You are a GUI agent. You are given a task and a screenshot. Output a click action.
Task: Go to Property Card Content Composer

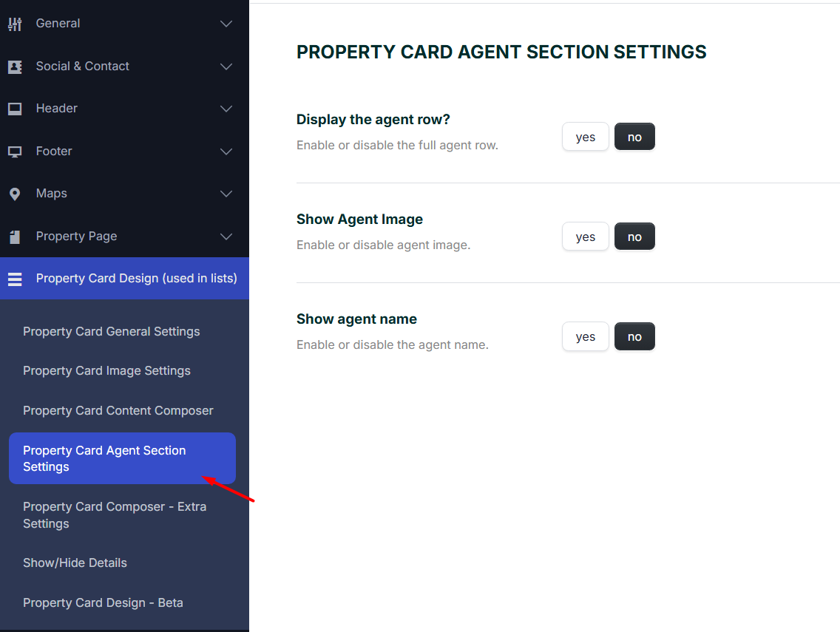coord(118,410)
